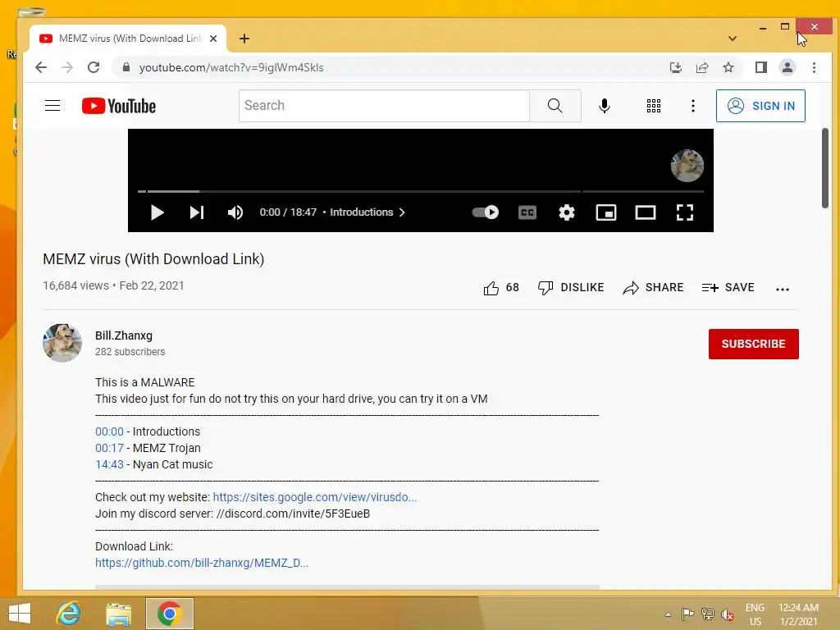Go to the YouTube home logo
Viewport: 840px width, 630px height.
[119, 106]
